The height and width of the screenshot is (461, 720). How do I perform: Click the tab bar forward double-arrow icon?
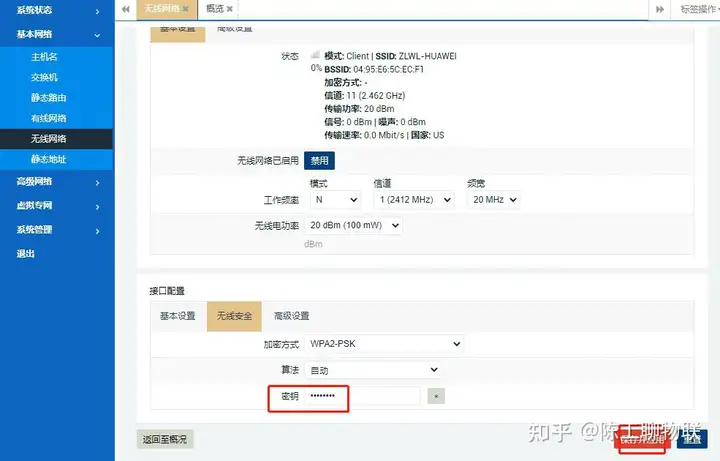pos(660,9)
